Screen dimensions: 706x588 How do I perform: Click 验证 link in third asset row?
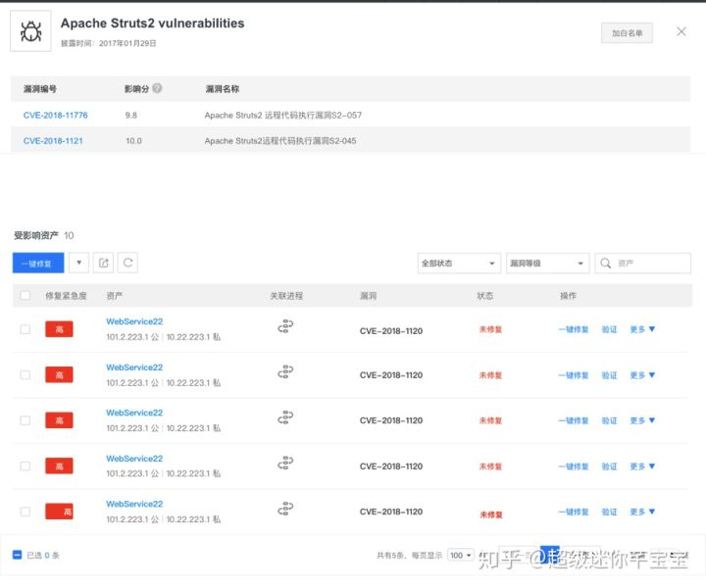[x=609, y=420]
